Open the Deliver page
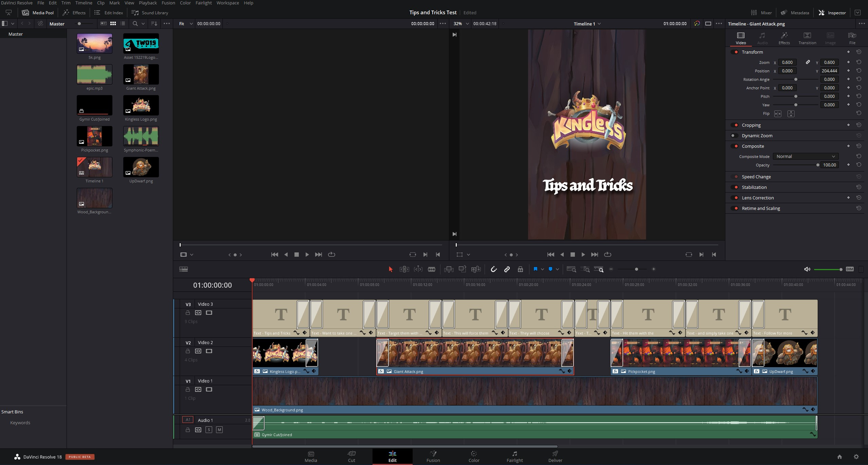This screenshot has width=868, height=465. [555, 457]
